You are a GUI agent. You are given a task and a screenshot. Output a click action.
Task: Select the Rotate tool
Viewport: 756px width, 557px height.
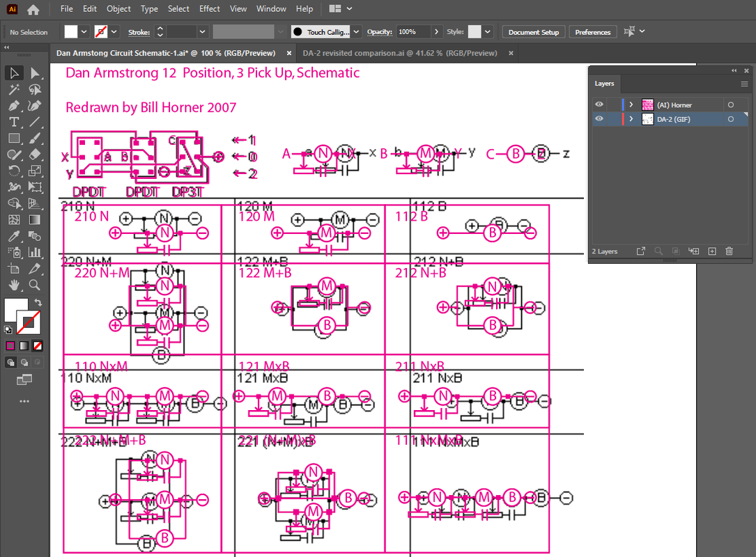[14, 171]
